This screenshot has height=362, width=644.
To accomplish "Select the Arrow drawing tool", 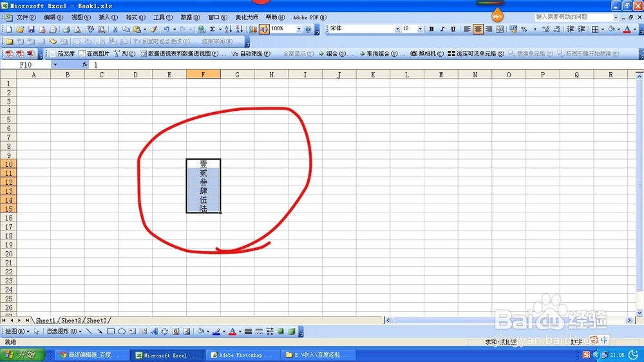I will (x=99, y=332).
